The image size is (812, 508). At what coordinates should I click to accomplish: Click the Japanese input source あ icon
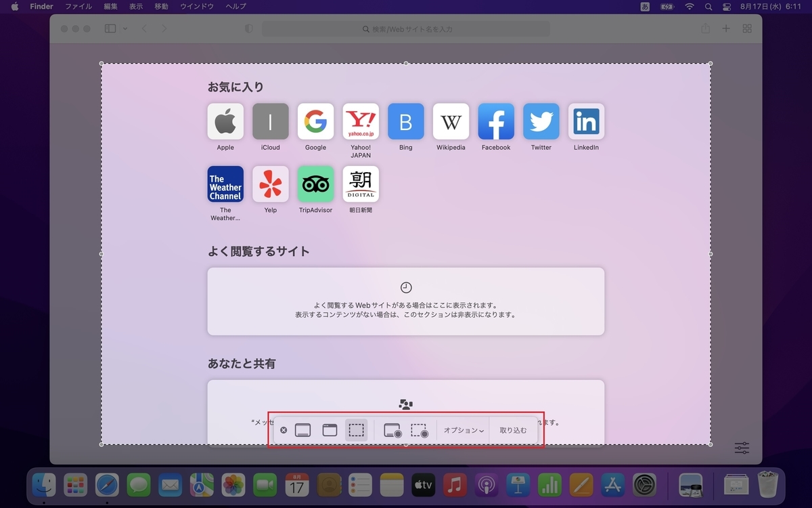[645, 6]
